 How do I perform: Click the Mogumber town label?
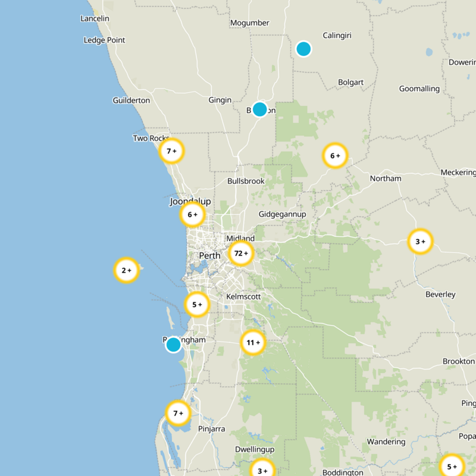(249, 23)
